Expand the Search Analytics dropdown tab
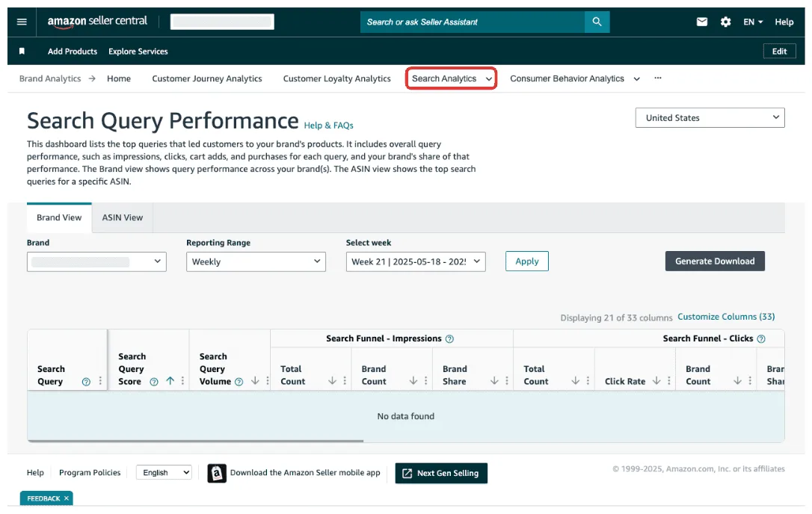This screenshot has width=812, height=514. pos(451,78)
